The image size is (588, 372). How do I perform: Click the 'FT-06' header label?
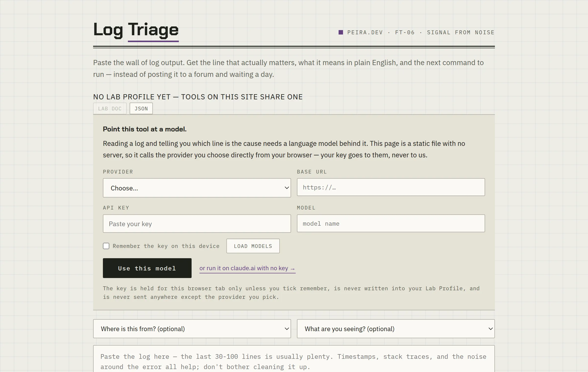point(405,33)
